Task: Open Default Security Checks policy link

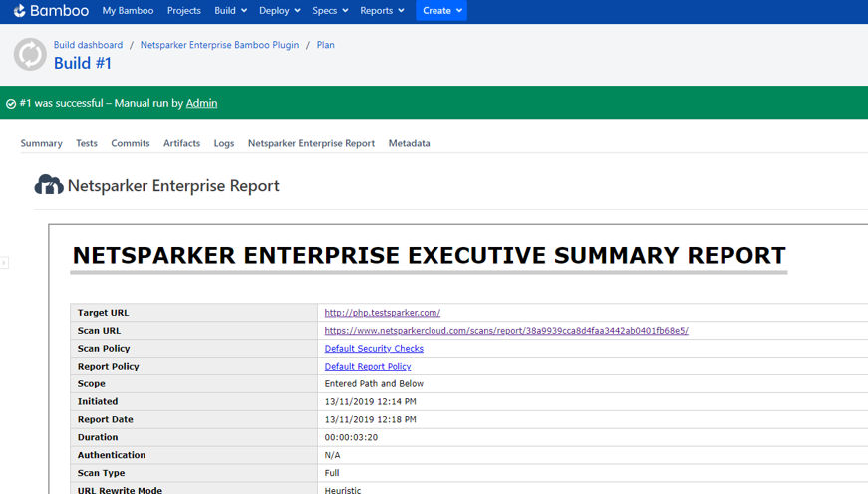Action: pyautogui.click(x=374, y=348)
